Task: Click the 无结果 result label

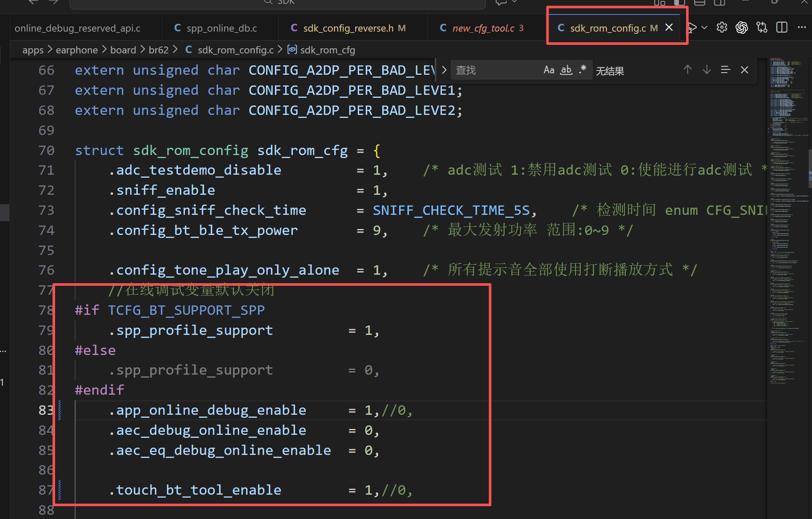Action: 610,71
